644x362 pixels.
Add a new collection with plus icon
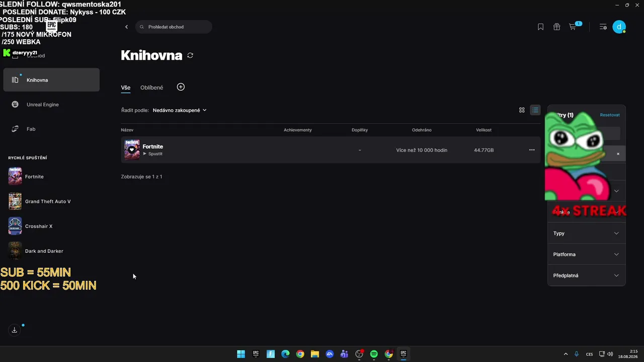(181, 87)
